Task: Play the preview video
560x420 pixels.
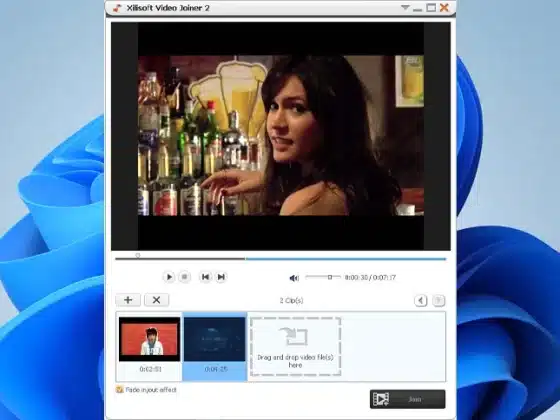Action: 169,277
